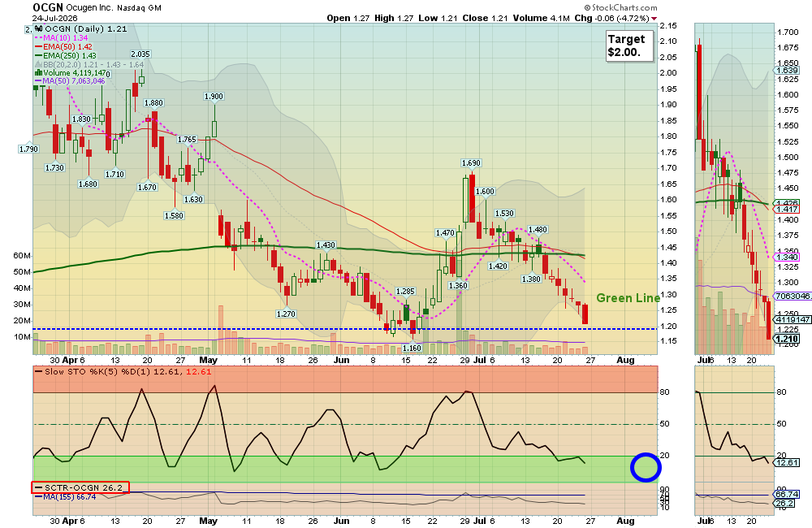Click the red down-arrow beside the Chg value

[654, 19]
